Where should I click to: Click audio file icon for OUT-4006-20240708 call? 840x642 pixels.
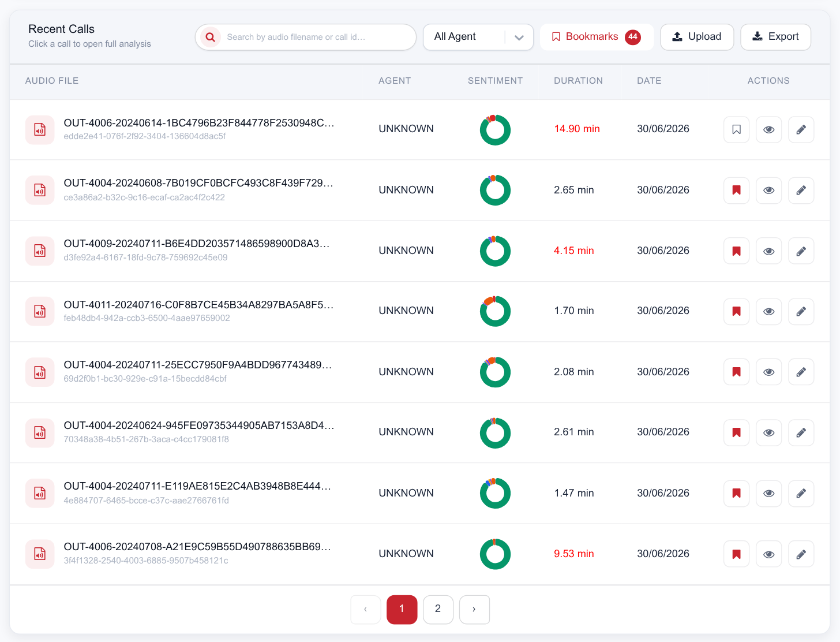tap(40, 554)
